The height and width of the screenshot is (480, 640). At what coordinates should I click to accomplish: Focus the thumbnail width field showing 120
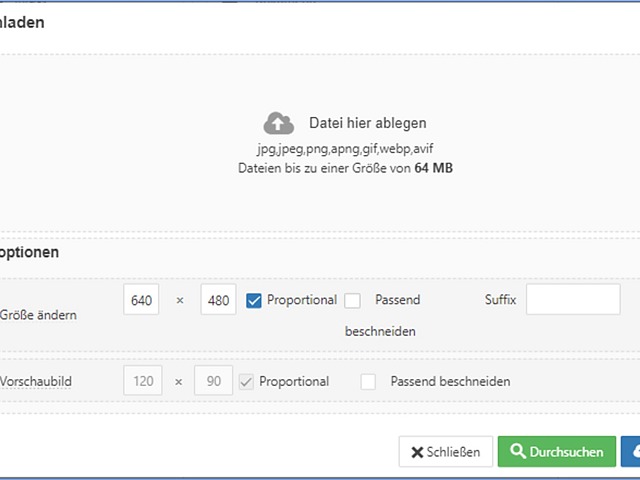pos(143,381)
